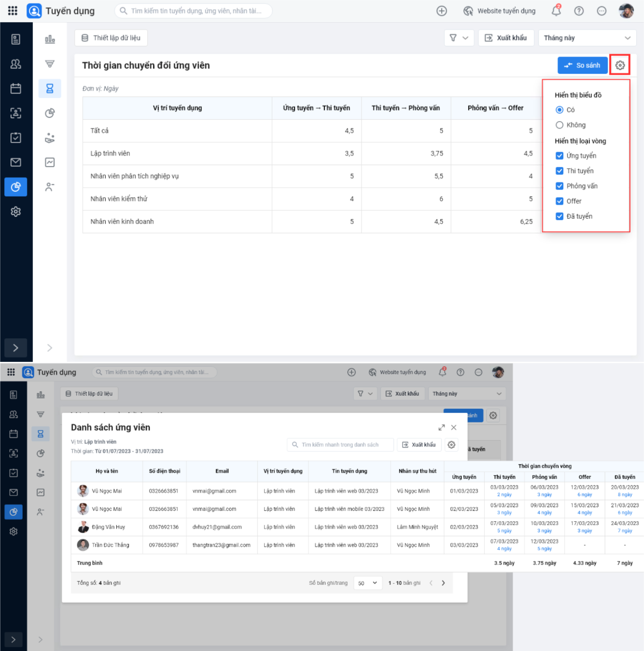Click the app grid launcher icon

click(12, 11)
